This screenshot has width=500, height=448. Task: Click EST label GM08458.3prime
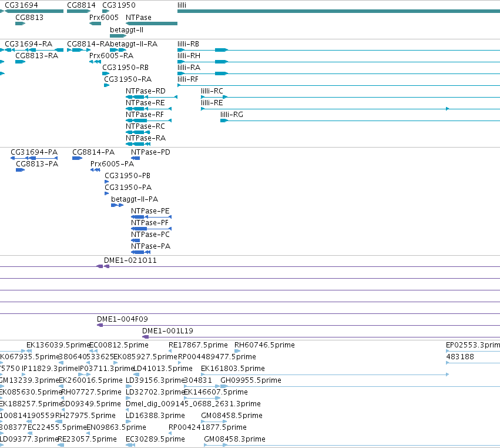[234, 439]
